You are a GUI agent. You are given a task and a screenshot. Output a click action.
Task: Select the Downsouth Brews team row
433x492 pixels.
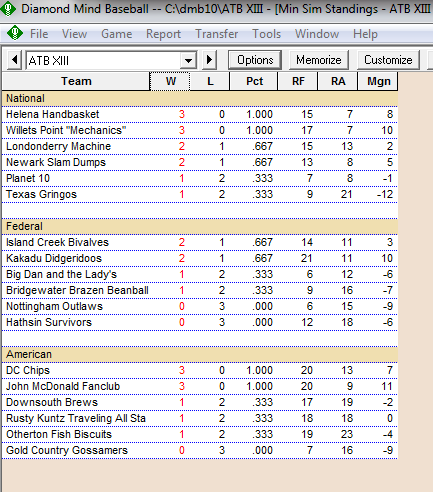coord(200,402)
